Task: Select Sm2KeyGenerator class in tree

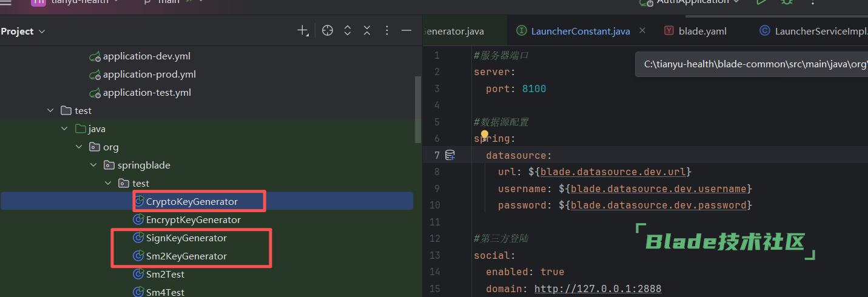Action: pos(186,256)
